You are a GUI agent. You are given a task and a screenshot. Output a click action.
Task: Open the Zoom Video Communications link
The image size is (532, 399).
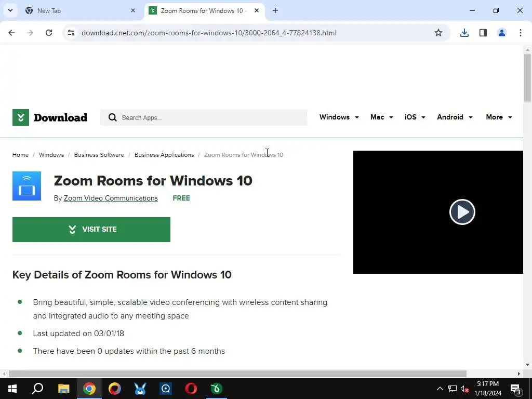click(x=111, y=198)
